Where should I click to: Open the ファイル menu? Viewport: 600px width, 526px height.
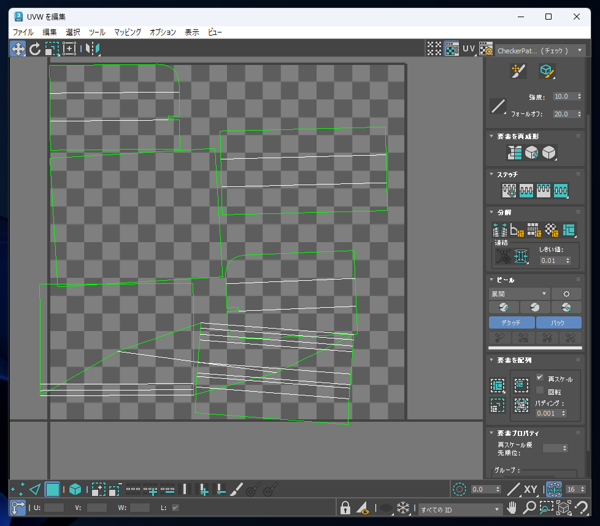pos(23,32)
